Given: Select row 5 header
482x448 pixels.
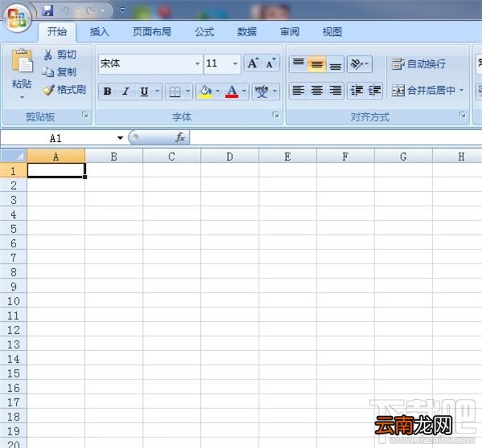Looking at the screenshot, I should [x=14, y=229].
